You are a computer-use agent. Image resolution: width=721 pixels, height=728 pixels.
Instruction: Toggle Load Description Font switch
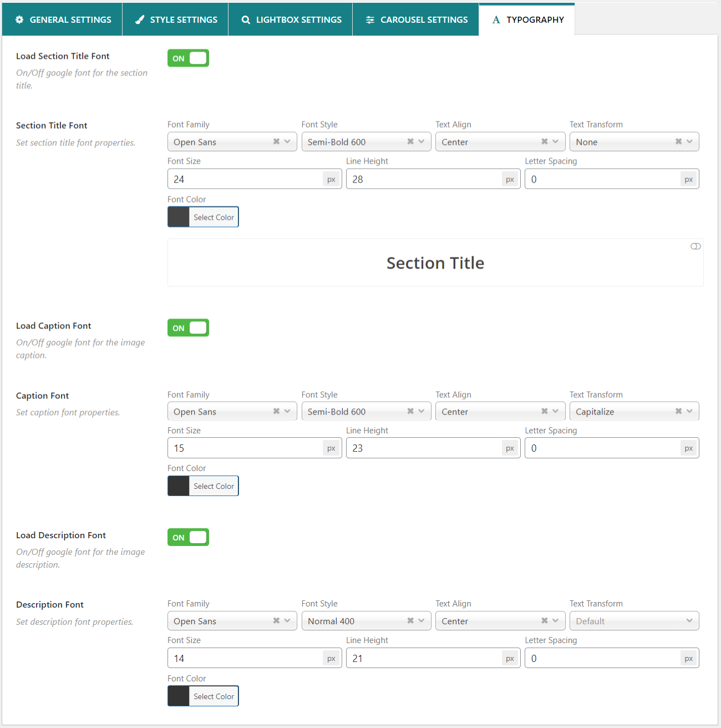pyautogui.click(x=189, y=537)
